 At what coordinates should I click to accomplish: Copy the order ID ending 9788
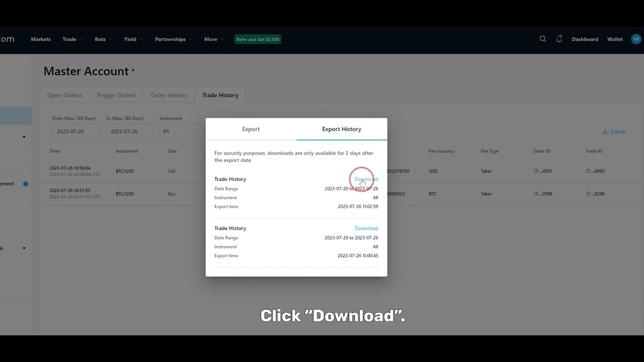[536, 194]
